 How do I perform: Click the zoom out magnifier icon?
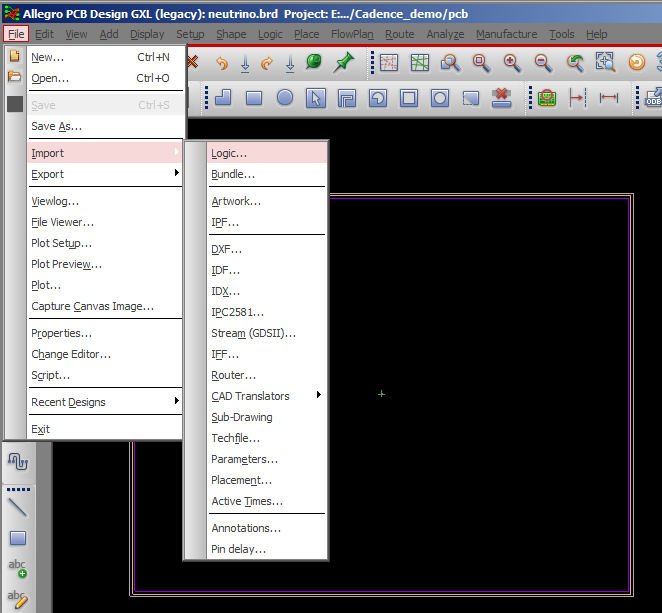[x=543, y=63]
